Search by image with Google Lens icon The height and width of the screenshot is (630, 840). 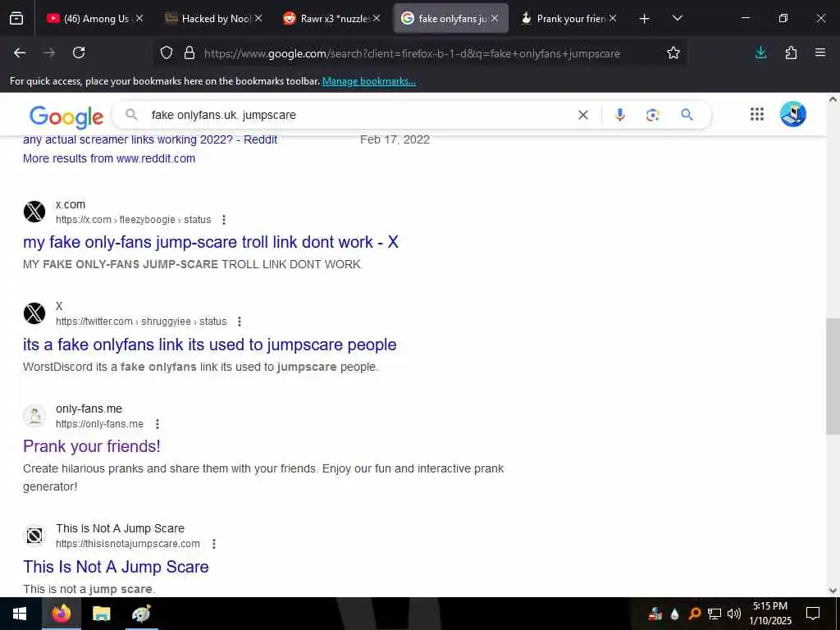click(x=652, y=115)
